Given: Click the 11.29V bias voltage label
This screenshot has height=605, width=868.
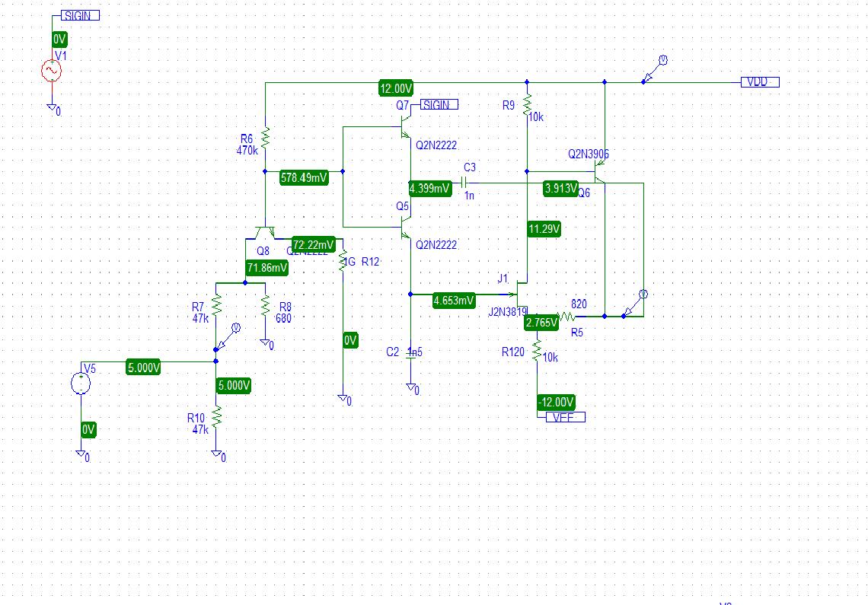Looking at the screenshot, I should 544,228.
